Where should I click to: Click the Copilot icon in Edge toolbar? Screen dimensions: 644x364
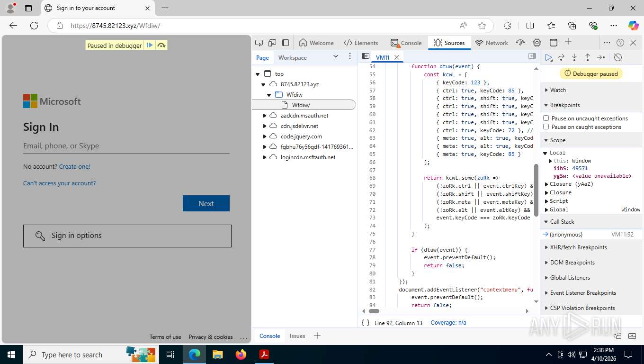pyautogui.click(x=633, y=26)
